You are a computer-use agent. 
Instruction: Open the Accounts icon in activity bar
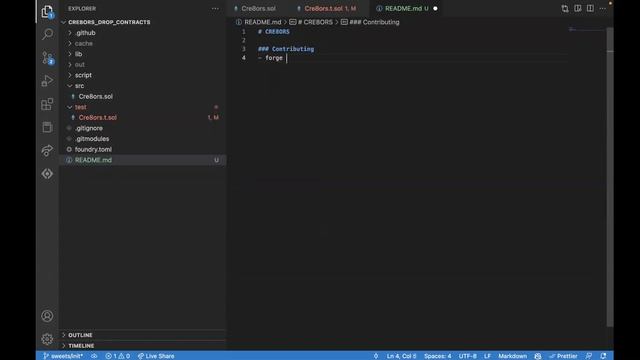(47, 316)
